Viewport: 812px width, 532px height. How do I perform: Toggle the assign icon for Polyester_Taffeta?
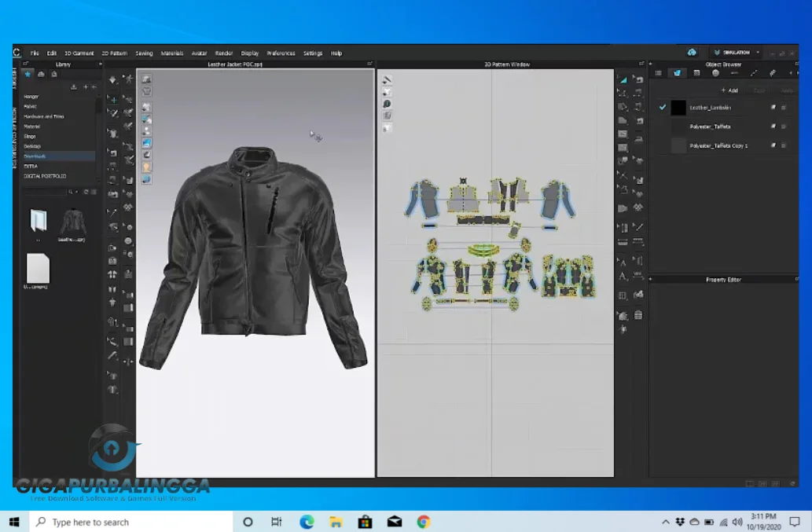coord(773,127)
